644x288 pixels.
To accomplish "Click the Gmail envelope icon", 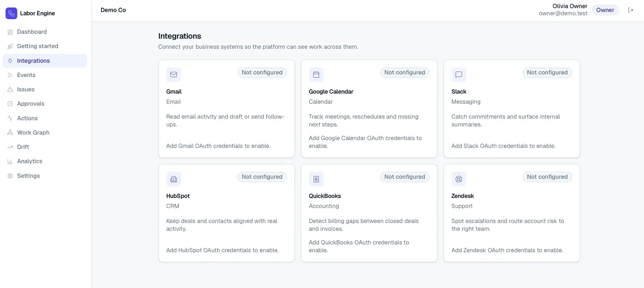I will tap(174, 75).
